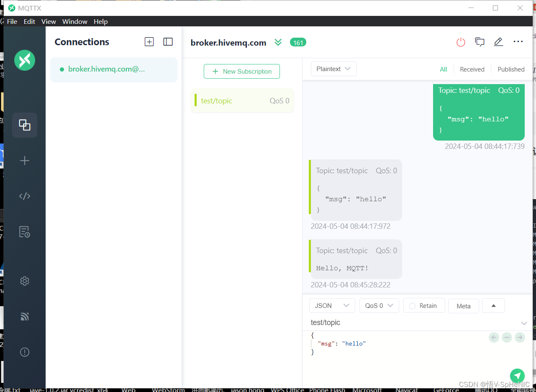Image resolution: width=536 pixels, height=392 pixels.
Task: Click timestamp 2024-05-04 08:44:17:739
Action: (485, 146)
